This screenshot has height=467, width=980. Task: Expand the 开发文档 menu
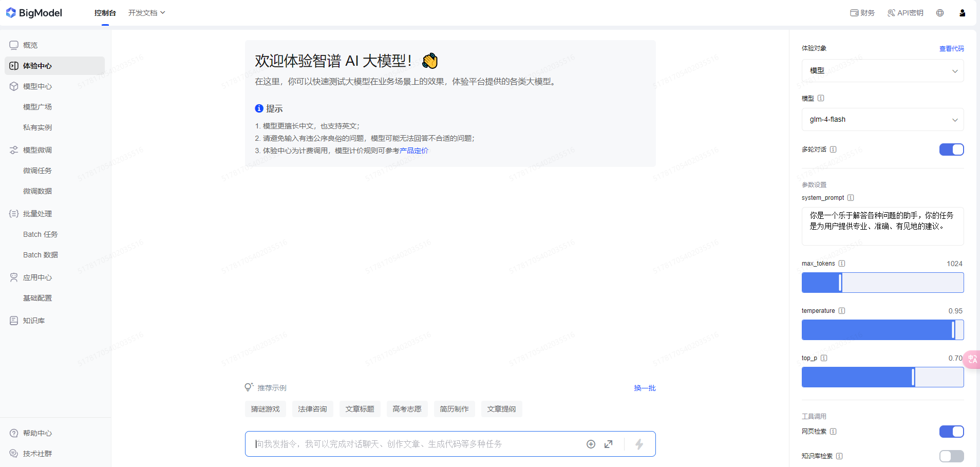coord(146,13)
